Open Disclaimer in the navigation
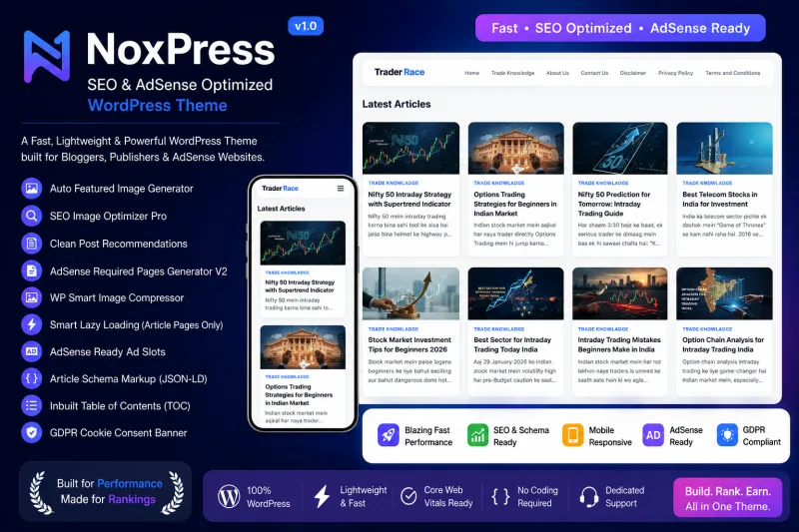799x532 pixels. (633, 73)
